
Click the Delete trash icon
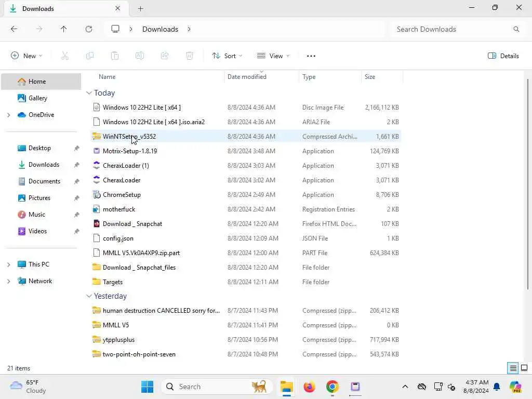tap(190, 56)
